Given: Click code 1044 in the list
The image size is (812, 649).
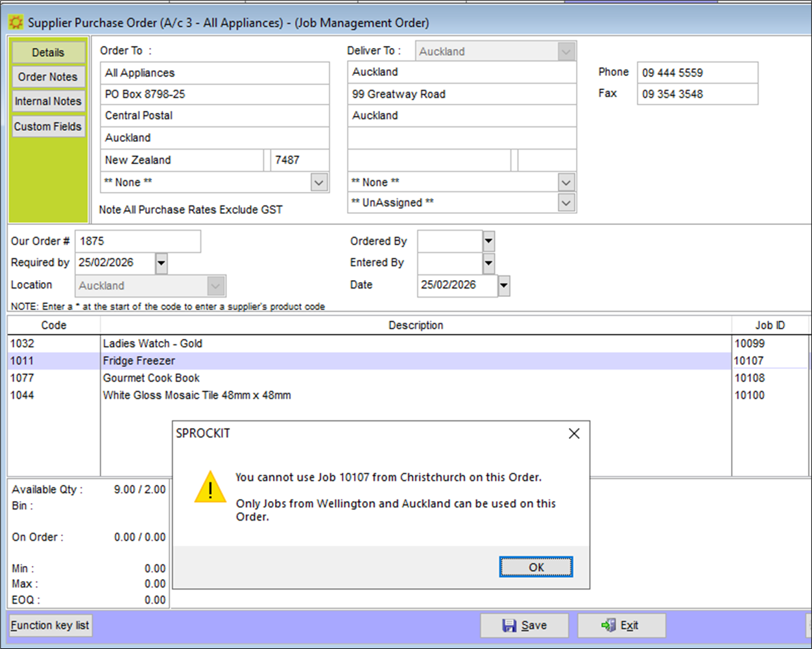Looking at the screenshot, I should 22,395.
